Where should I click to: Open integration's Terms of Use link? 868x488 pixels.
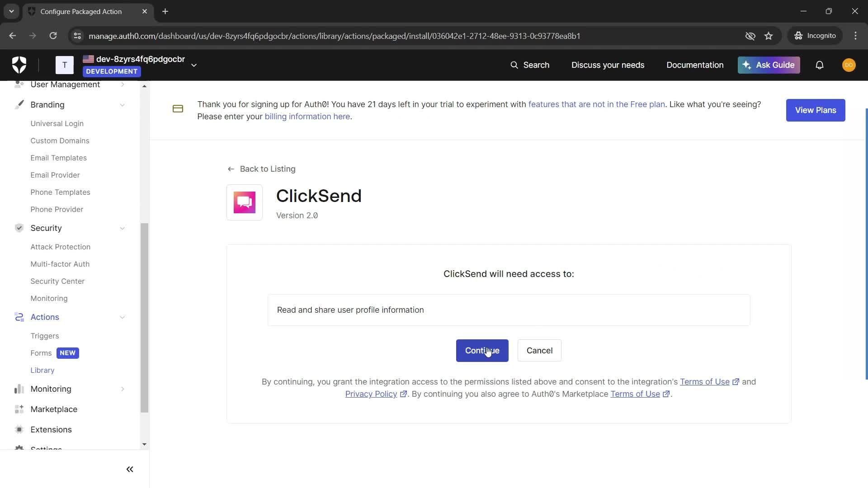(x=704, y=382)
